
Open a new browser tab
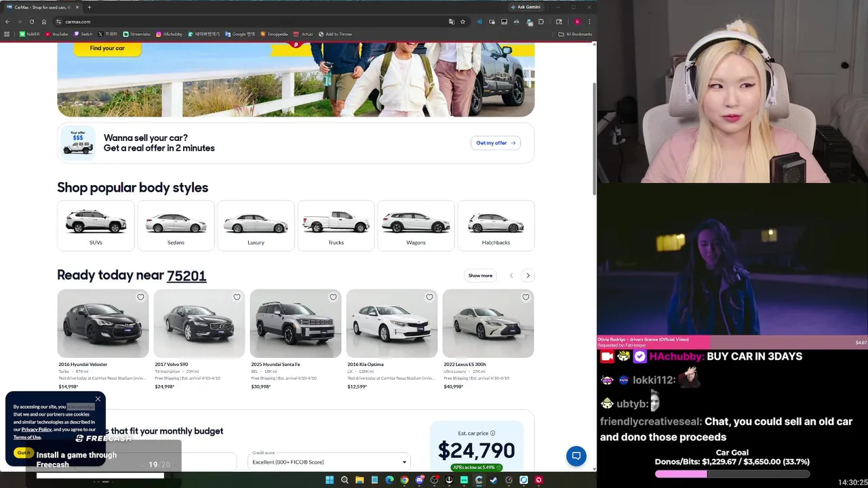coord(89,7)
